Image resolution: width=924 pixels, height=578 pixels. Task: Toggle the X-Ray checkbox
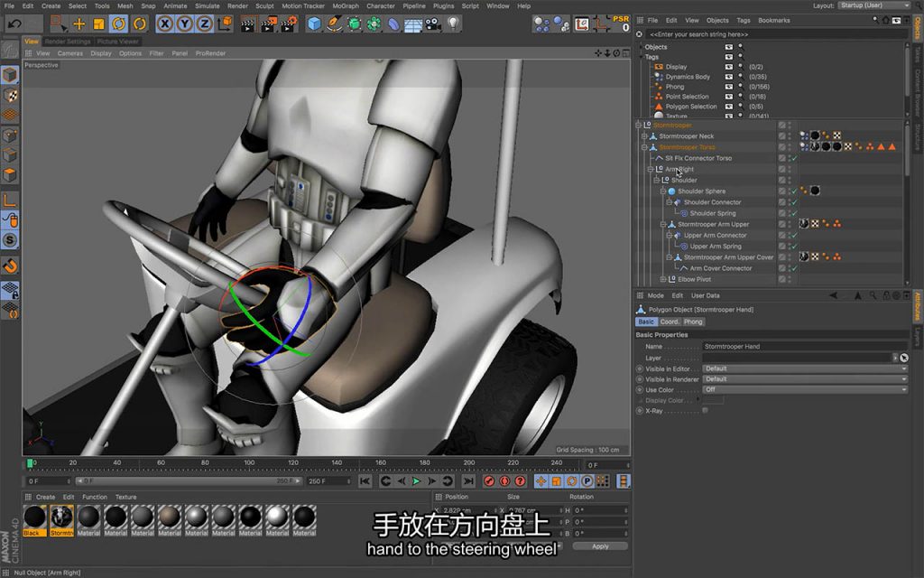(x=706, y=411)
